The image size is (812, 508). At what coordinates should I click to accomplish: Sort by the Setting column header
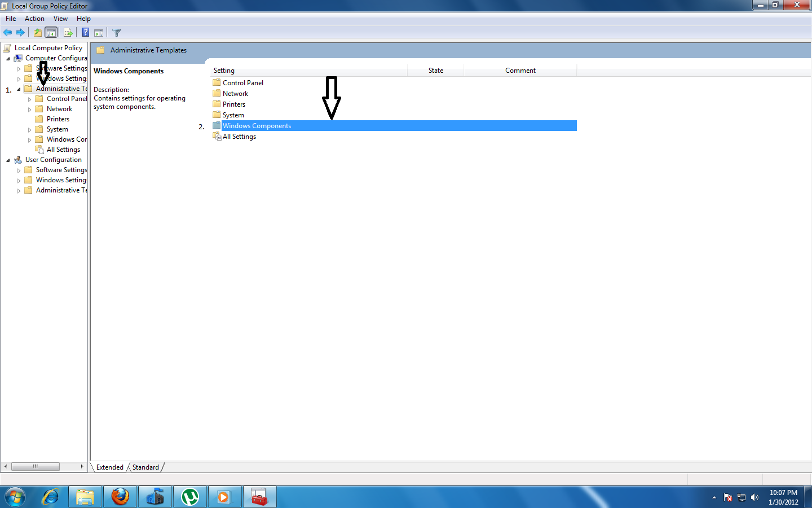click(x=309, y=71)
